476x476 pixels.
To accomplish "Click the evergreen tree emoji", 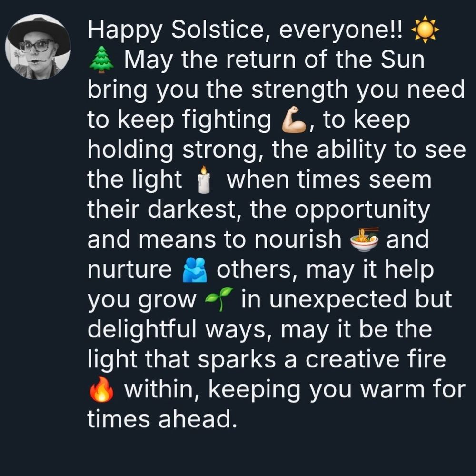I will point(102,59).
